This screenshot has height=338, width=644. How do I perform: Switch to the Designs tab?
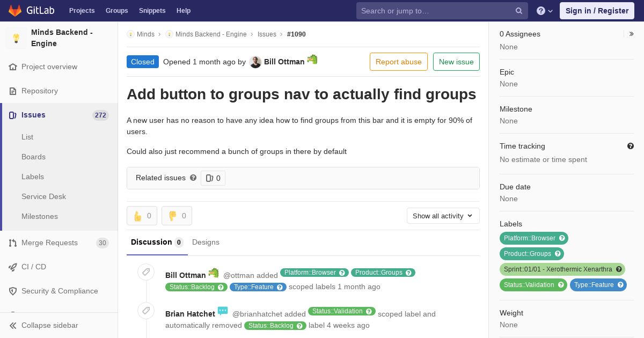pyautogui.click(x=206, y=242)
